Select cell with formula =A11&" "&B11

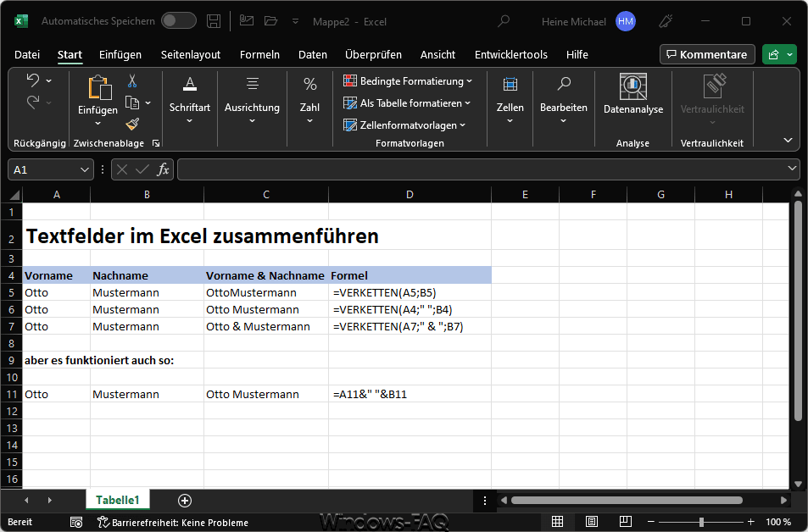click(410, 395)
